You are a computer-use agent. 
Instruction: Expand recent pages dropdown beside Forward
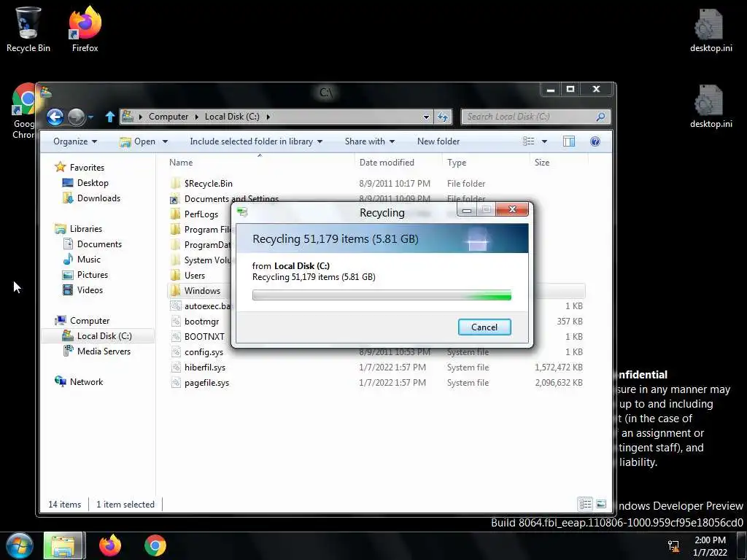90,117
